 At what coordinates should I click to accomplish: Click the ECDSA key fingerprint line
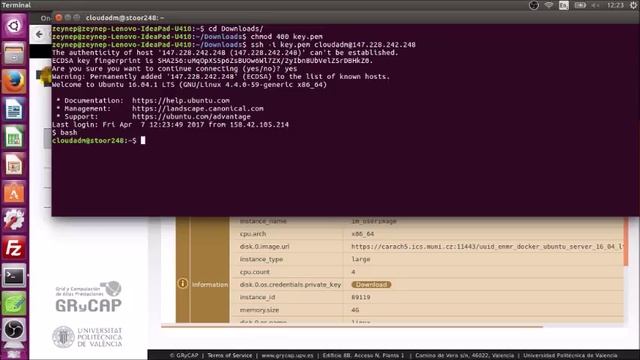(213, 61)
